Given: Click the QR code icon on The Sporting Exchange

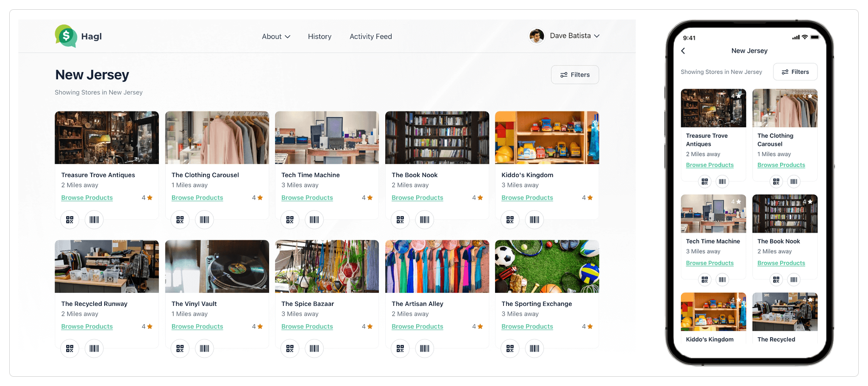Looking at the screenshot, I should tap(509, 348).
